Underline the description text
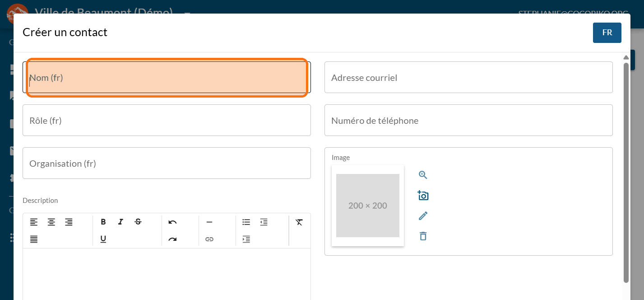This screenshot has height=300, width=644. tap(103, 239)
